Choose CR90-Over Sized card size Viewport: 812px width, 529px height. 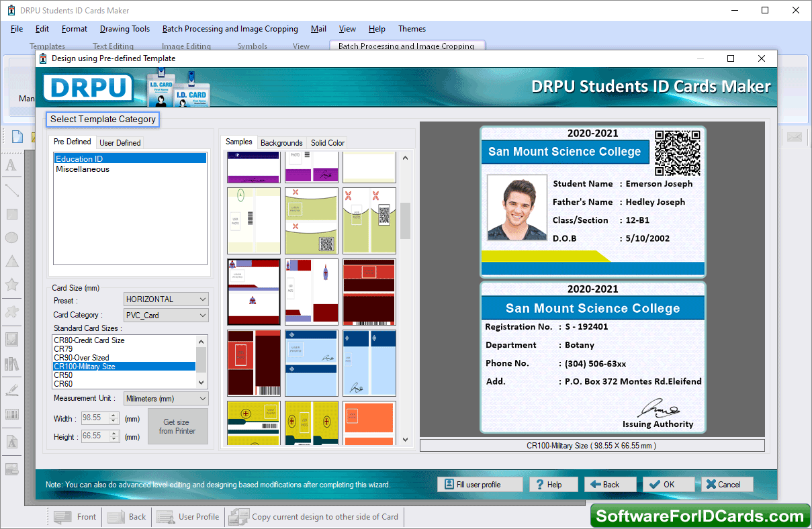point(124,358)
